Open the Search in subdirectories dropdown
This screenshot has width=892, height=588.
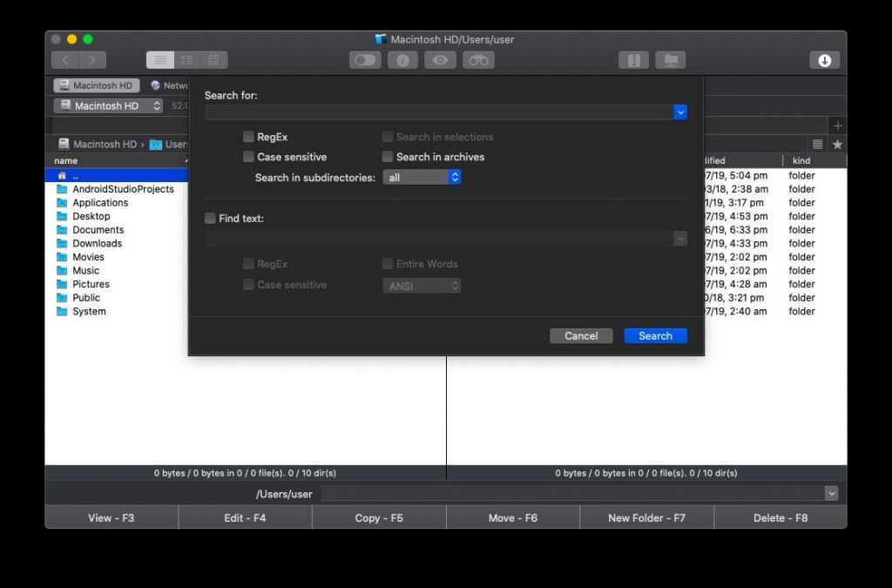coord(422,178)
